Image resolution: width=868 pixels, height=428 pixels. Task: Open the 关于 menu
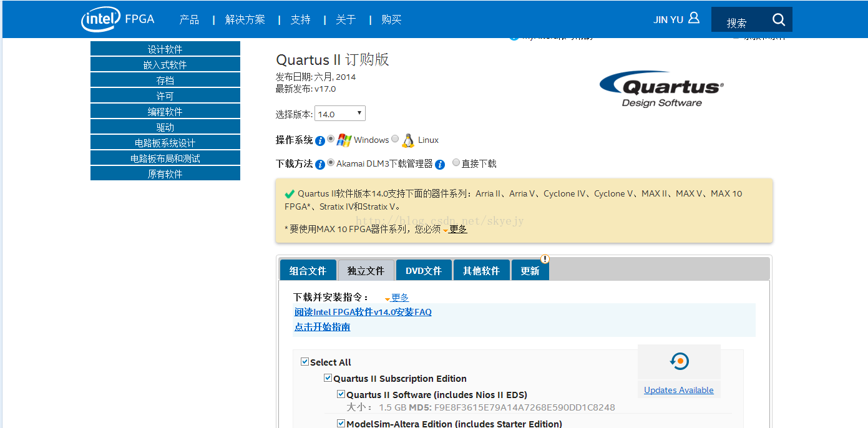(346, 19)
